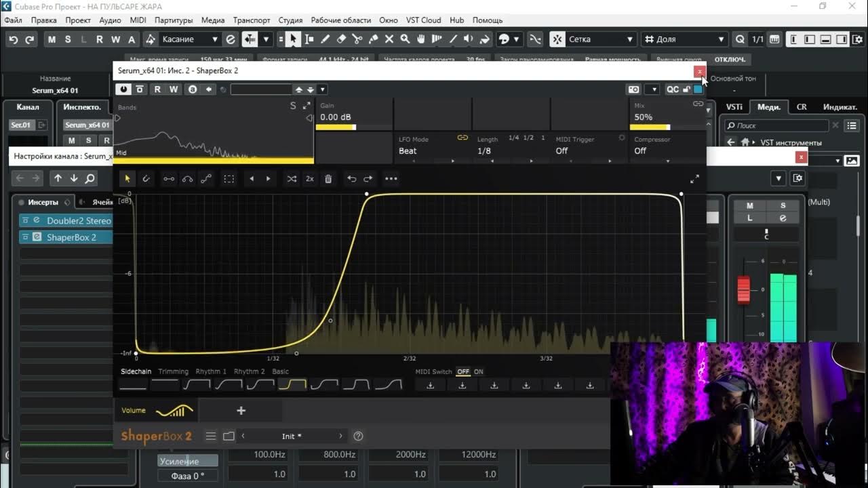The image size is (868, 488).
Task: Add a new shaper with plus button
Action: click(x=241, y=410)
